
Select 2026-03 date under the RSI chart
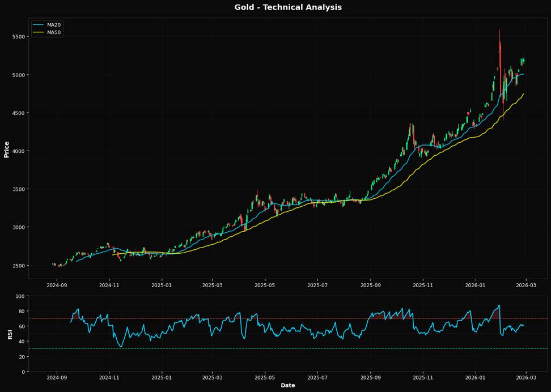tap(526, 378)
